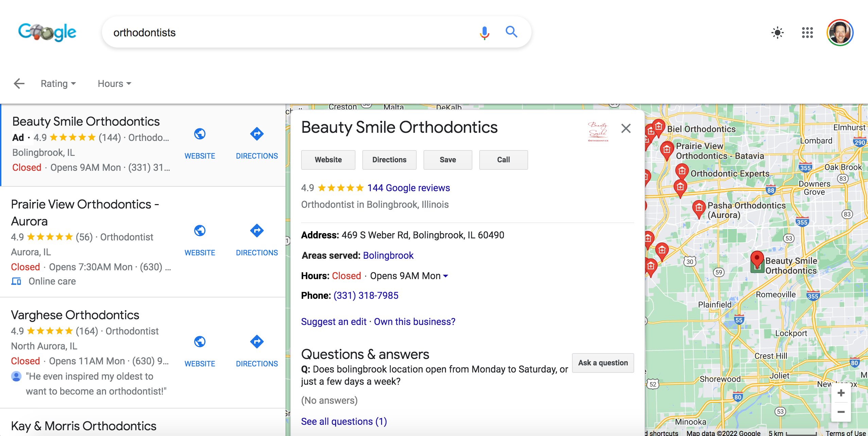Zoom in the map with plus button
The width and height of the screenshot is (868, 436).
(841, 393)
